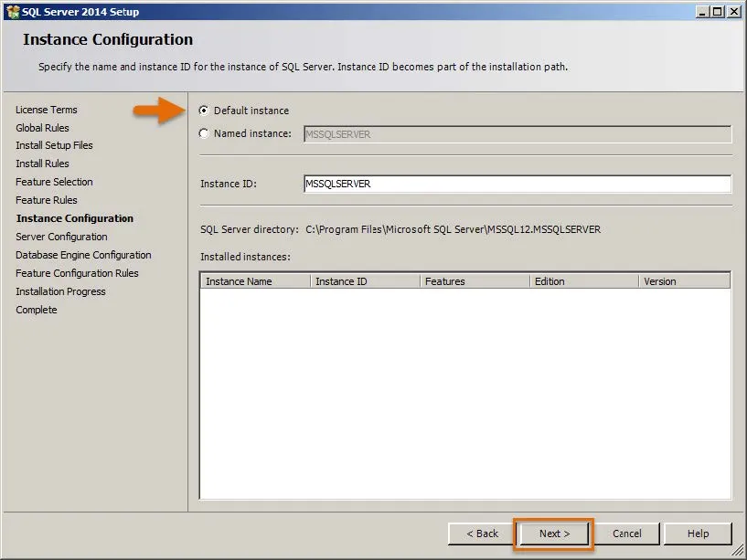Go to Global Rules step
The width and height of the screenshot is (747, 560).
[42, 128]
